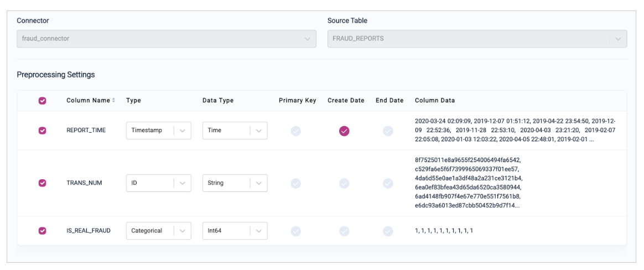This screenshot has height=270, width=644.
Task: Open the String data type dropdown
Action: point(235,183)
